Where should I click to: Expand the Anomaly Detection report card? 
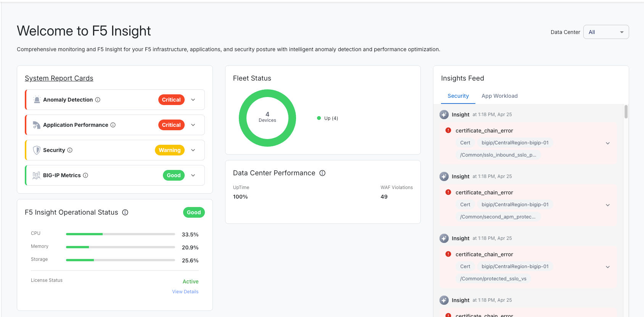point(193,100)
